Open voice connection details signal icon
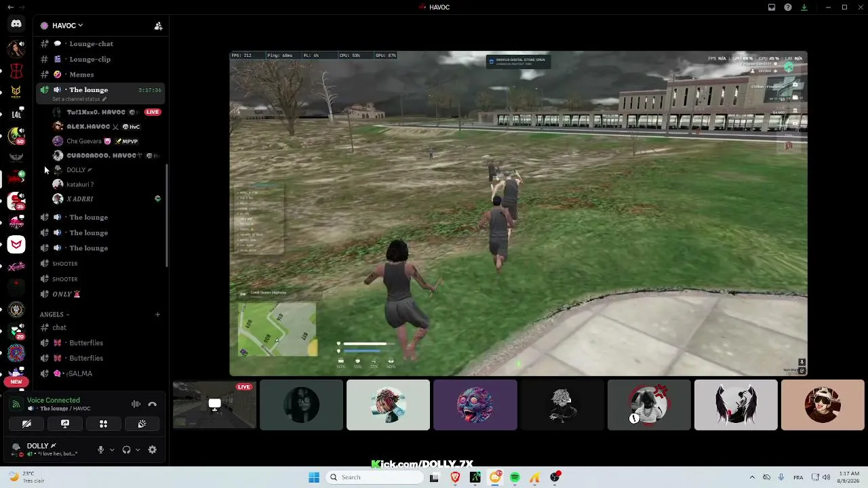Viewport: 868px width, 488px height. 16,404
